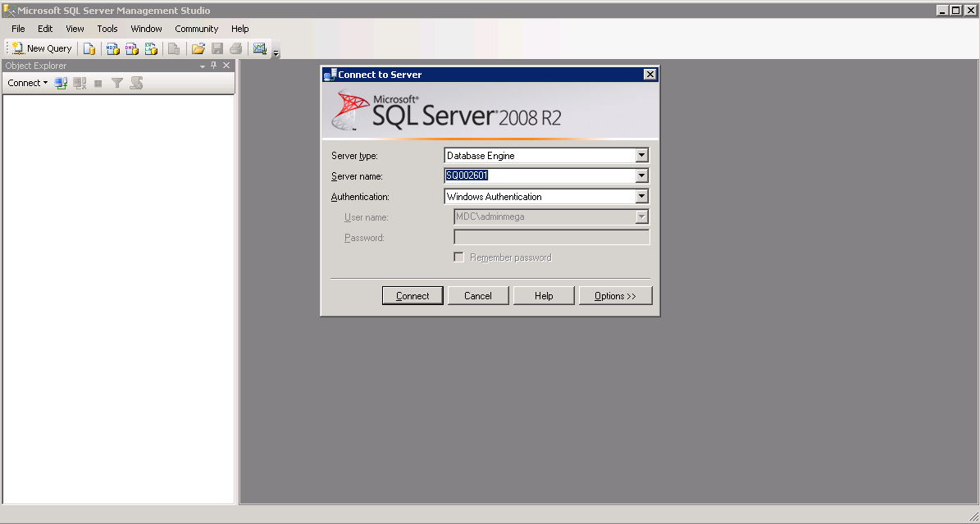The height and width of the screenshot is (524, 980).
Task: Open the Server name dropdown arrow
Action: 641,176
